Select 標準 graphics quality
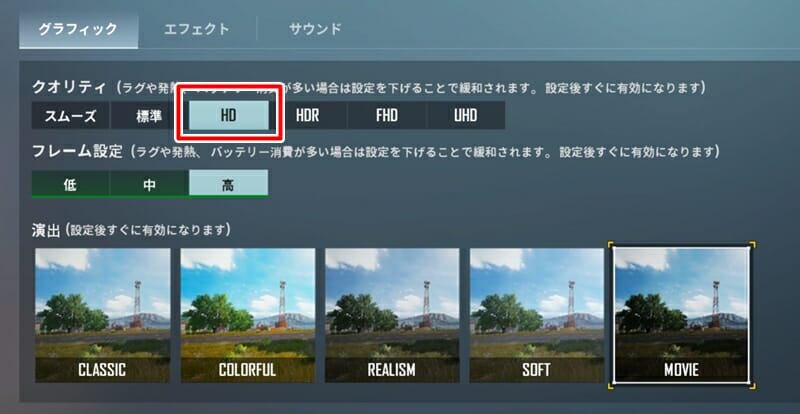Screen dimensions: 800x414 coord(149,116)
